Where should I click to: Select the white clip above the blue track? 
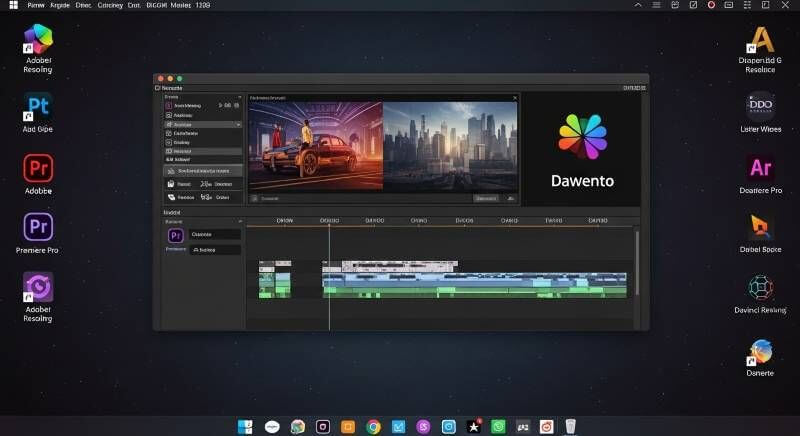click(x=399, y=266)
